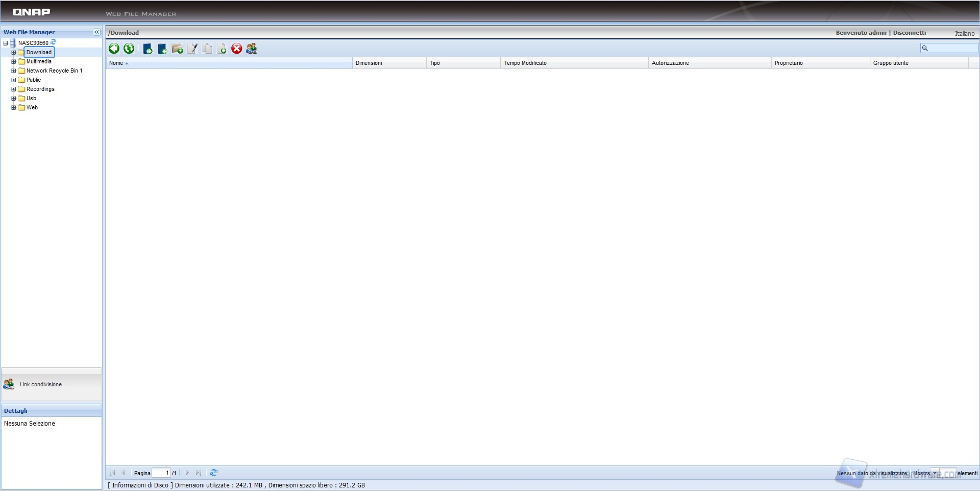Expand the Multimedia folder tree node
Image resolution: width=980 pixels, height=491 pixels.
14,62
